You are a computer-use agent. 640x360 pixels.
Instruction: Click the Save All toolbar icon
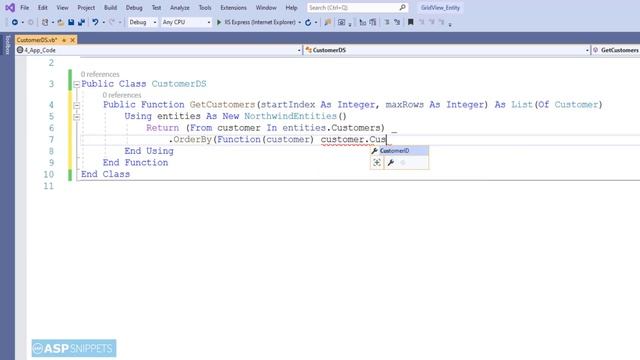coord(81,22)
